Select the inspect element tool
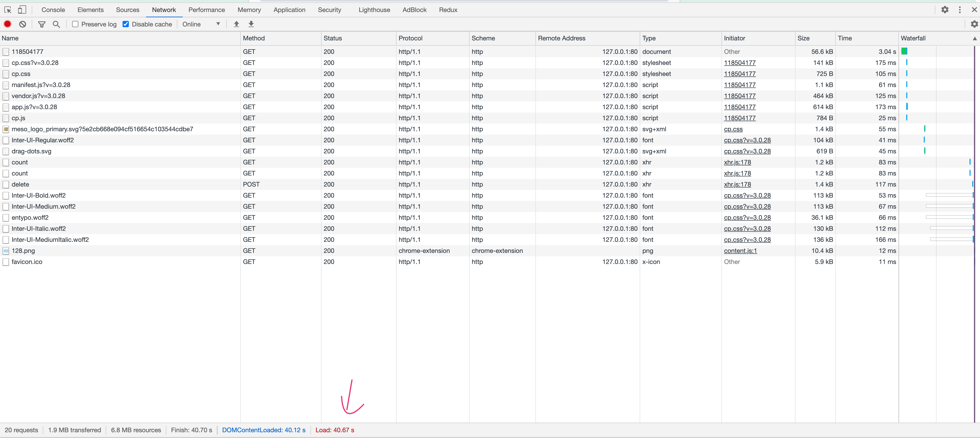Screen dimensions: 980x438 pos(8,10)
